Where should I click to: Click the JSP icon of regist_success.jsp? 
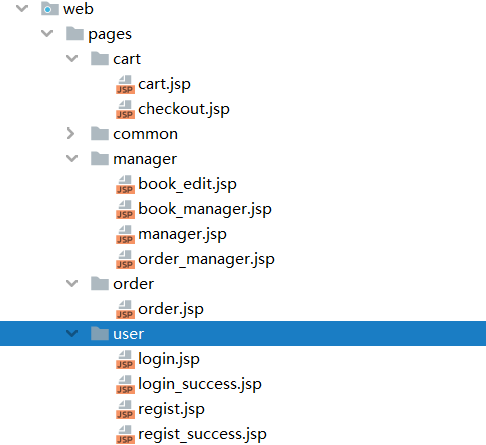coord(125,434)
